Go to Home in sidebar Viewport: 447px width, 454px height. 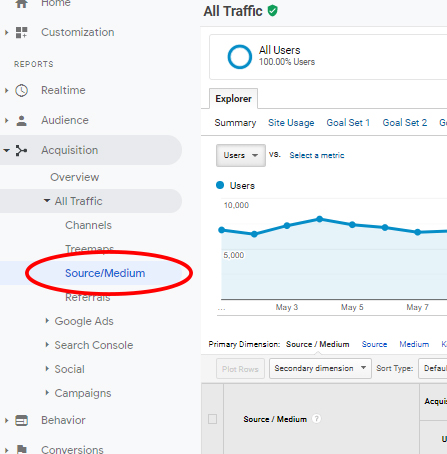coord(56,3)
